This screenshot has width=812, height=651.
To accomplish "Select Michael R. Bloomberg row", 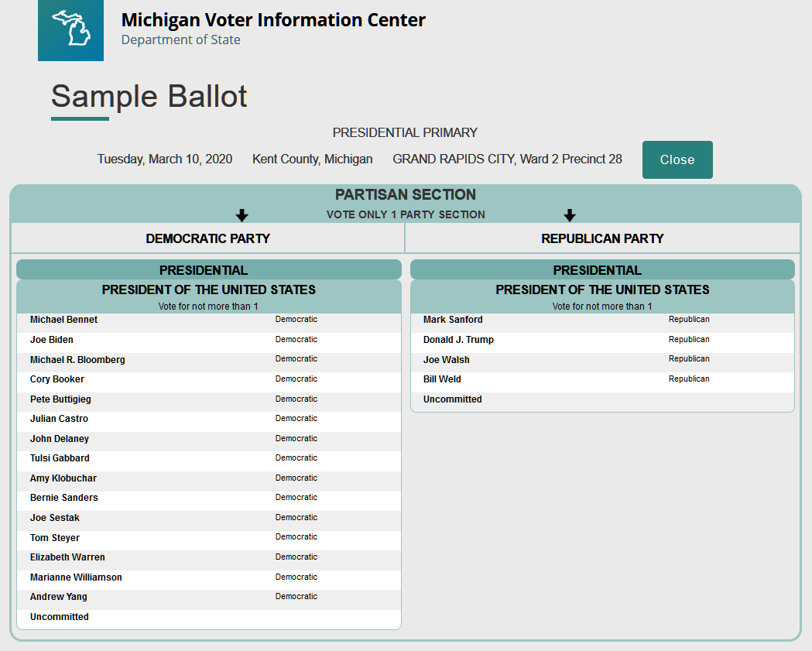I will 77,360.
